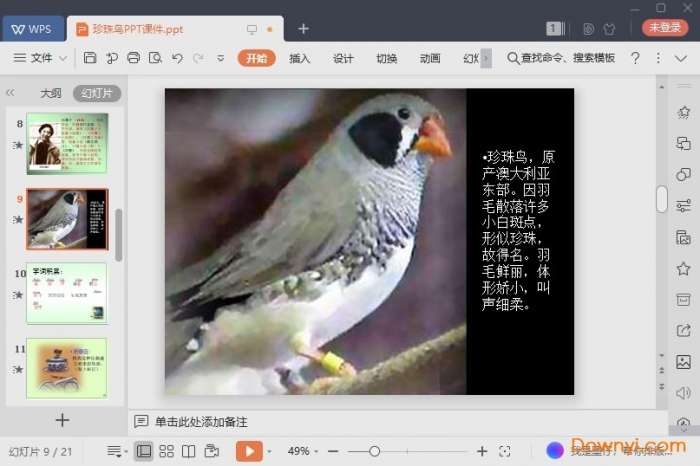The width and height of the screenshot is (700, 466).
Task: Redo the last action
Action: [198, 58]
